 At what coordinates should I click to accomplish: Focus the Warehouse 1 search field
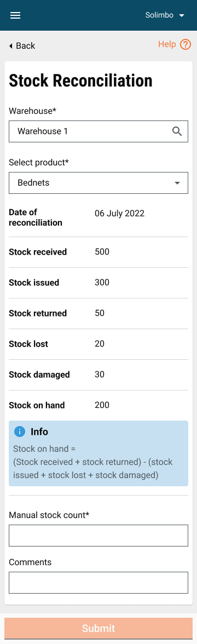click(99, 131)
